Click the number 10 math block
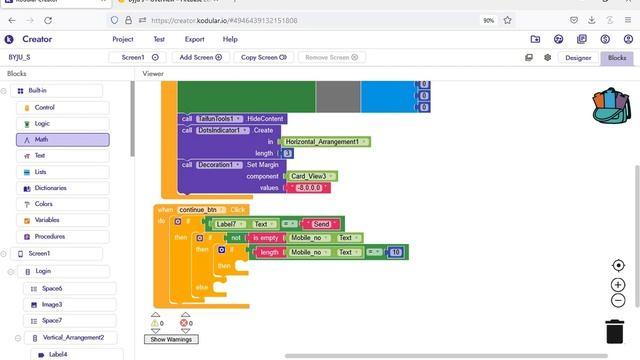This screenshot has width=640, height=360. click(x=396, y=252)
